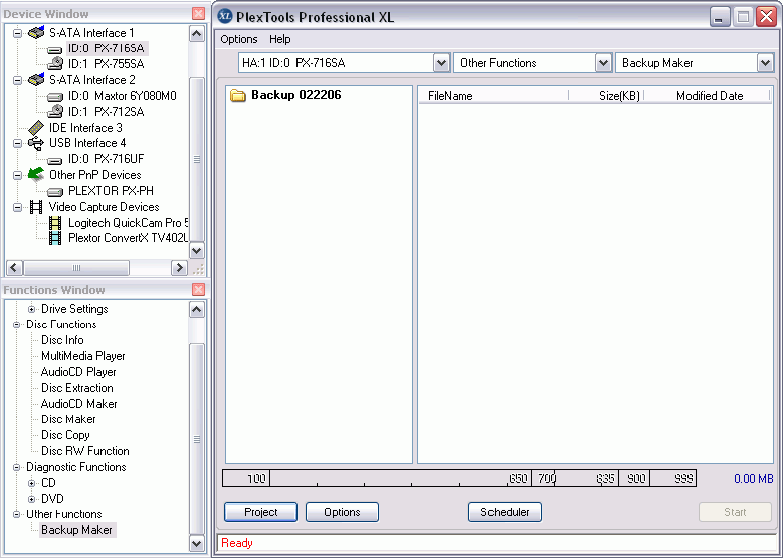Screen dimensions: 783x558
Task: Open the Scheduler
Action: pos(505,512)
